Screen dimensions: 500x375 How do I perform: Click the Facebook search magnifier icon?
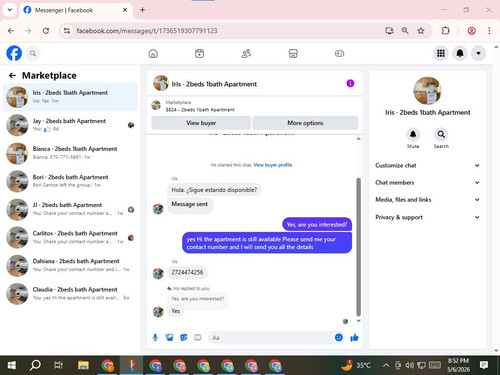pyautogui.click(x=33, y=53)
